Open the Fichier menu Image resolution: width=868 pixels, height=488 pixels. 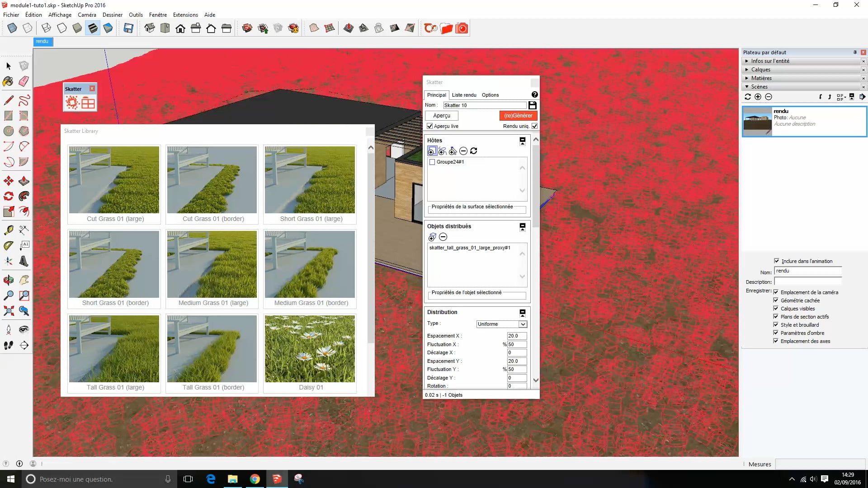(x=11, y=15)
